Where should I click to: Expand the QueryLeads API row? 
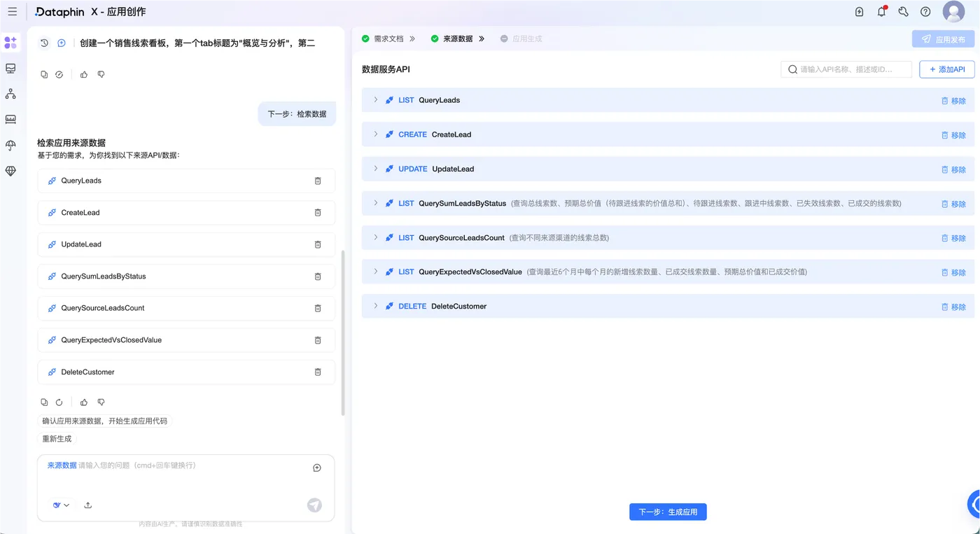pos(376,100)
